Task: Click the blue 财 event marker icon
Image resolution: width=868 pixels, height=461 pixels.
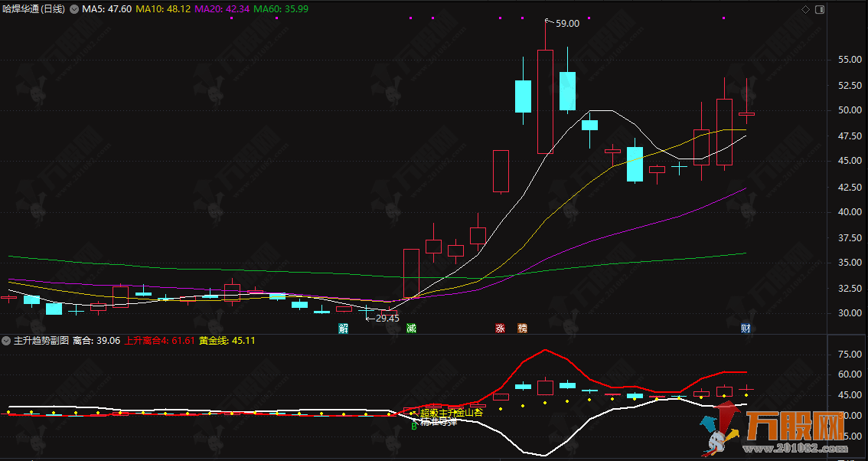Action: point(745,329)
